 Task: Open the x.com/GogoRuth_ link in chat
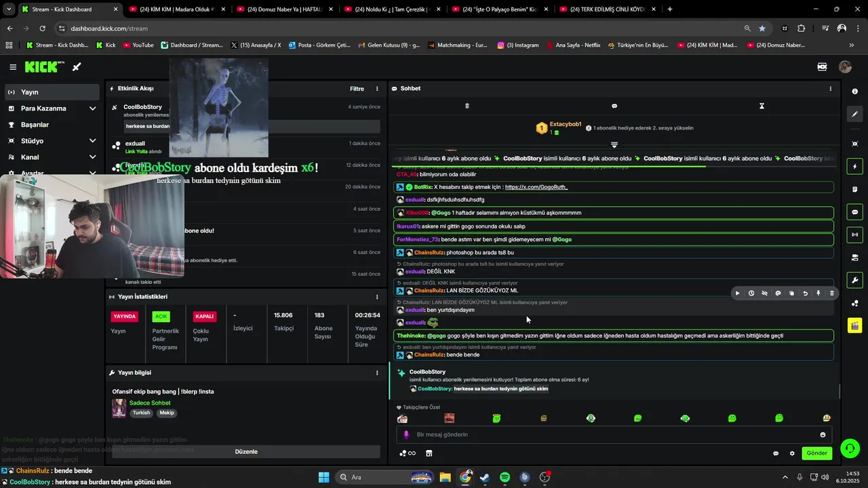point(536,187)
